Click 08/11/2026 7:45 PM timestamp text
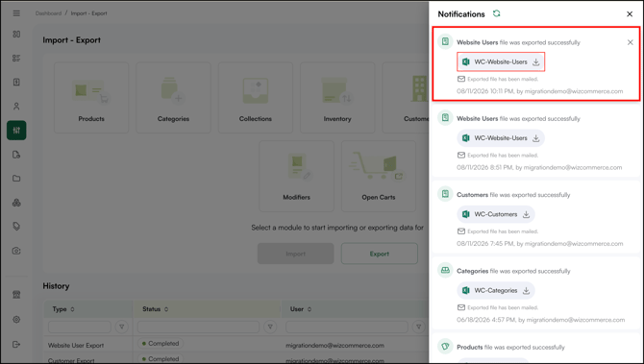644x364 pixels. (485, 244)
